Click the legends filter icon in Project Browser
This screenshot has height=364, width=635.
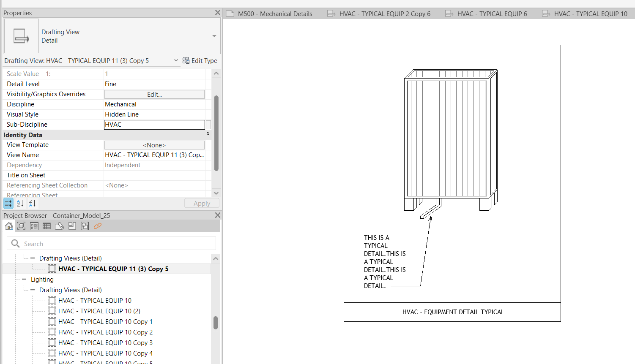tap(34, 226)
